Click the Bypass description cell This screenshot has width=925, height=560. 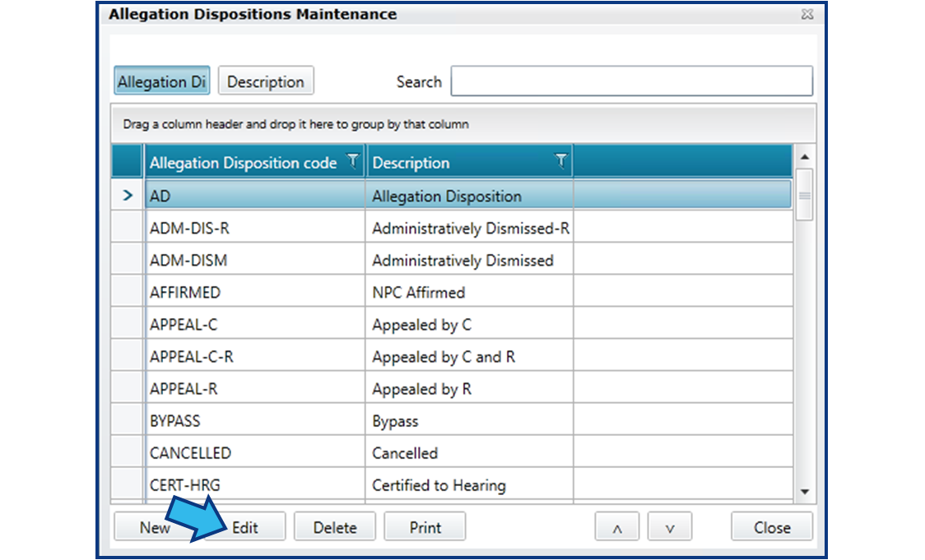[x=470, y=421]
